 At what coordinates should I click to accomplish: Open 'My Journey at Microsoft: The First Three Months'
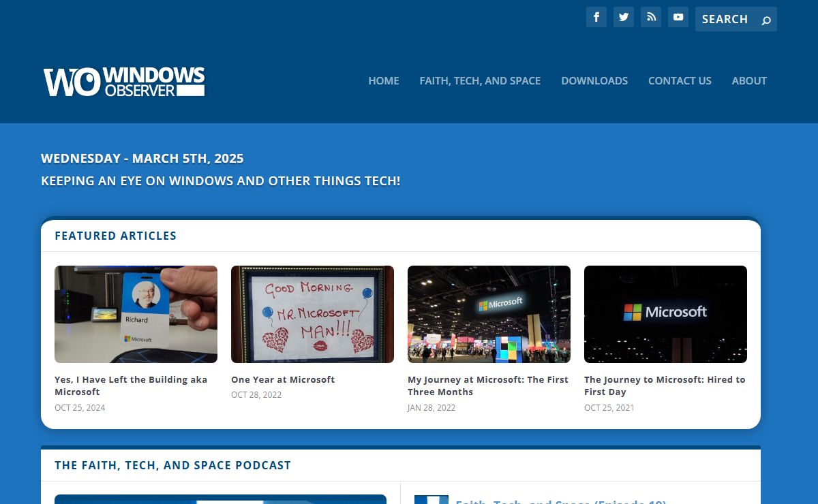(488, 385)
